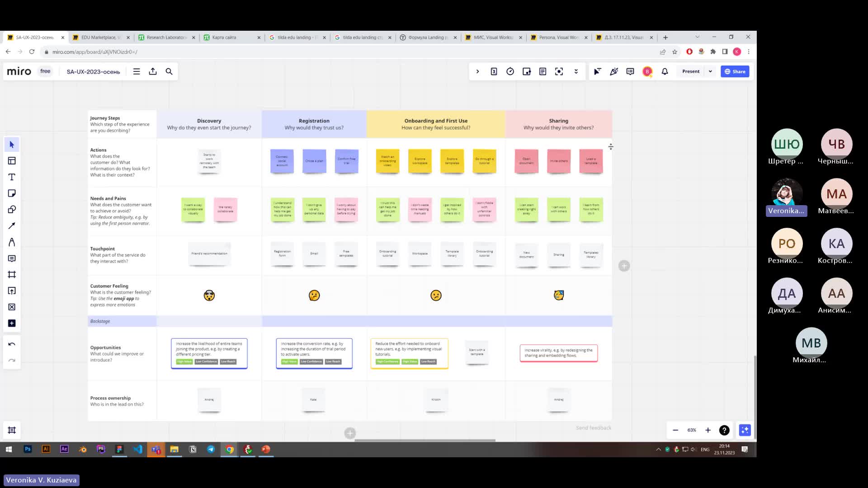Screen dimensions: 868x488
Task: Reload the page
Action: click(32, 52)
